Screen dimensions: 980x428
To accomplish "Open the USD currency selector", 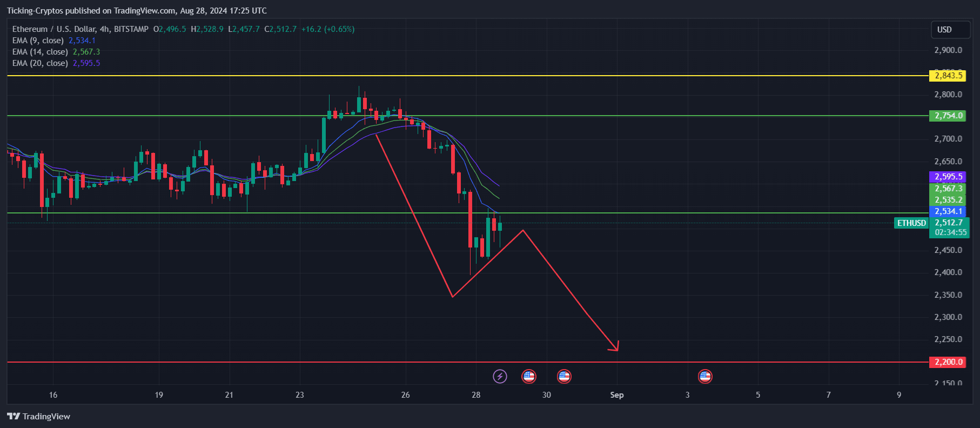I will 950,30.
